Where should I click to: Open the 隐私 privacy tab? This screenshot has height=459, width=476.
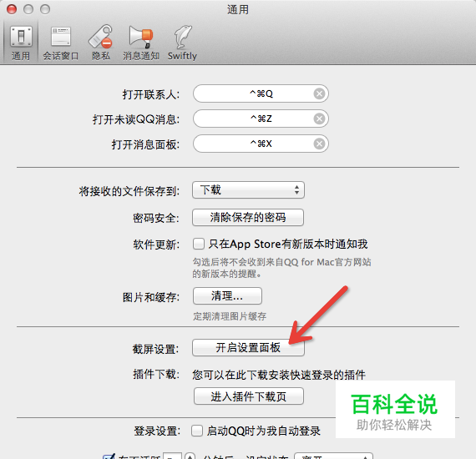[x=101, y=43]
